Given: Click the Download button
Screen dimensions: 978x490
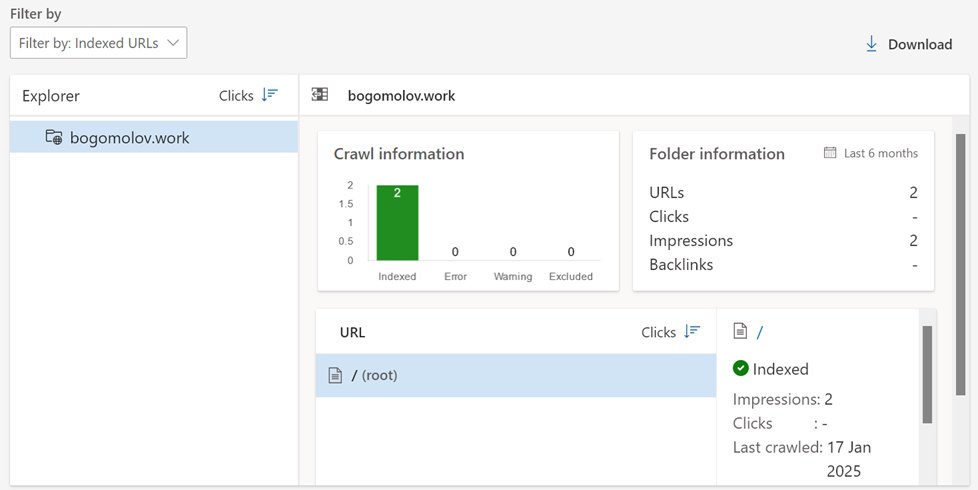Looking at the screenshot, I should point(908,44).
